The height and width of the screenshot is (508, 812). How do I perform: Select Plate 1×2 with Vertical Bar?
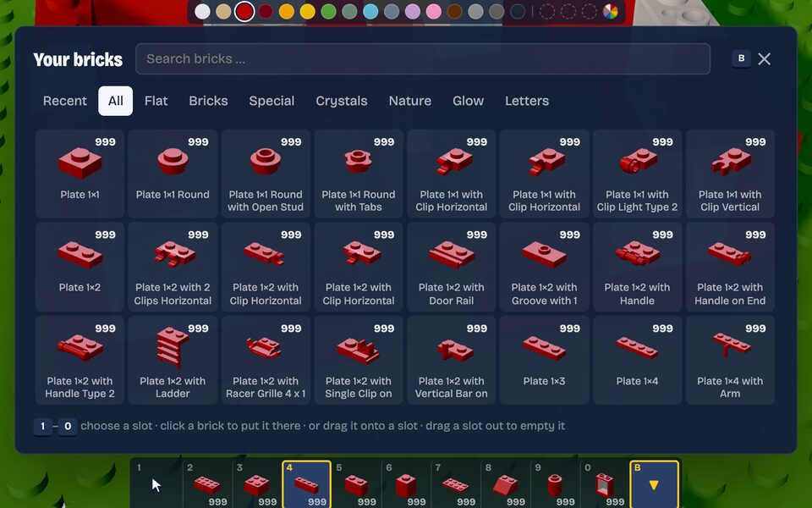pyautogui.click(x=451, y=361)
